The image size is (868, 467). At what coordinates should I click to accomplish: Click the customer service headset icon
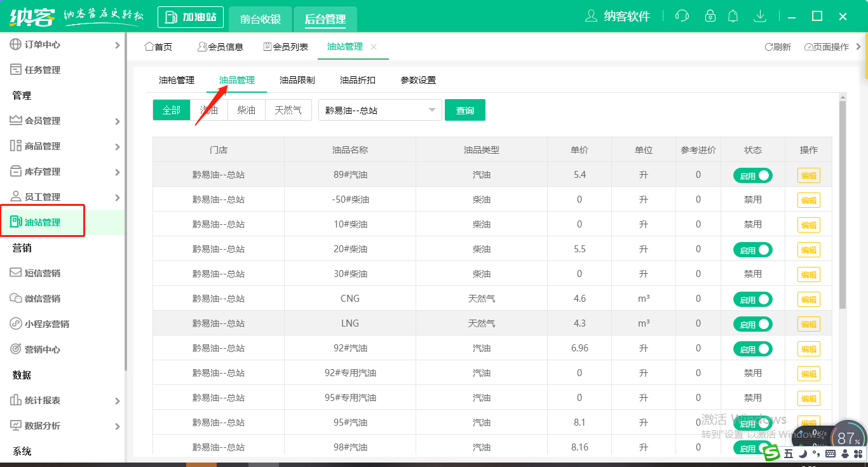(682, 16)
